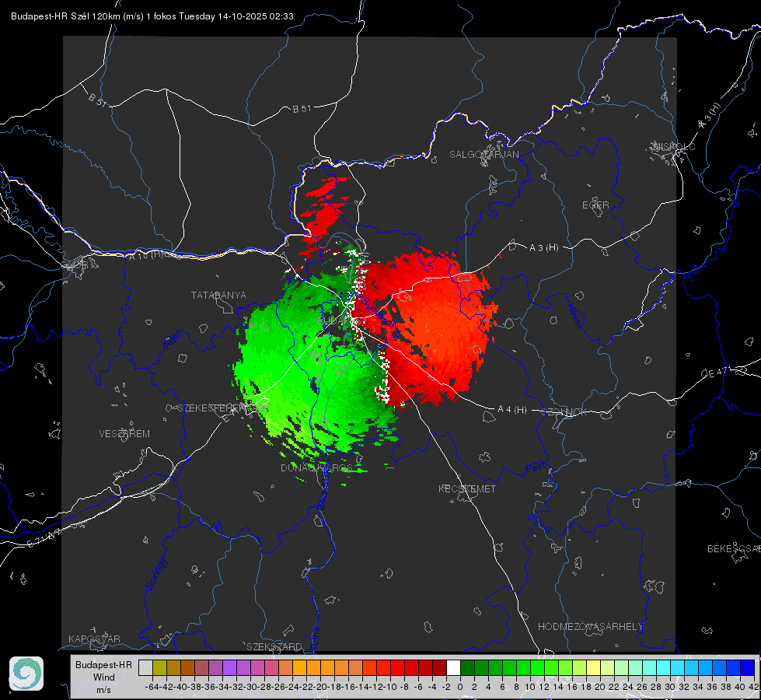Screen dimensions: 761x700
Task: Click the light gray first legend swatch
Action: pyautogui.click(x=145, y=667)
